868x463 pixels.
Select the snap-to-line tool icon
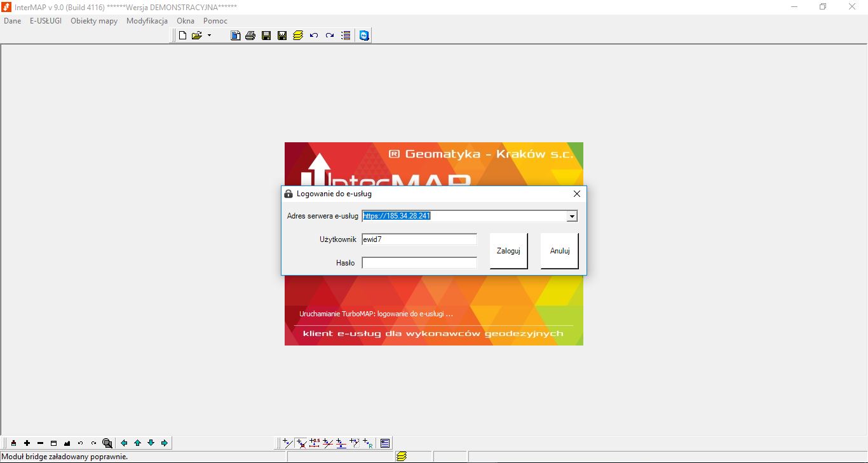coord(288,443)
